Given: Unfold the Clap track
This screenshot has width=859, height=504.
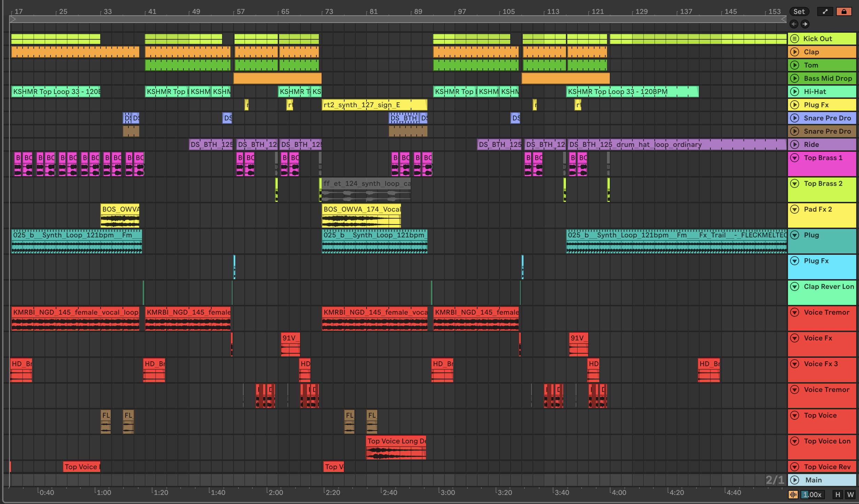Looking at the screenshot, I should pyautogui.click(x=795, y=52).
